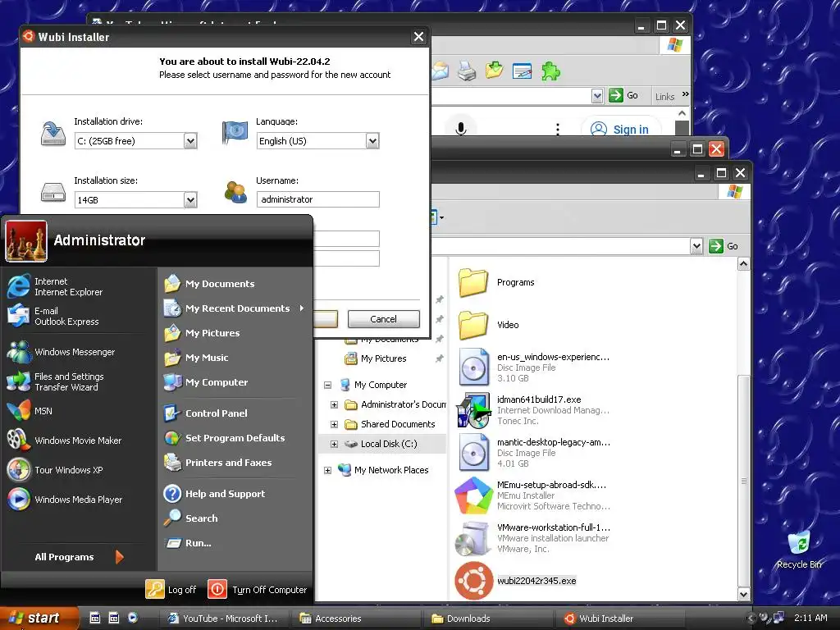This screenshot has height=630, width=840.
Task: Open Search from Start menu
Action: pos(190,518)
